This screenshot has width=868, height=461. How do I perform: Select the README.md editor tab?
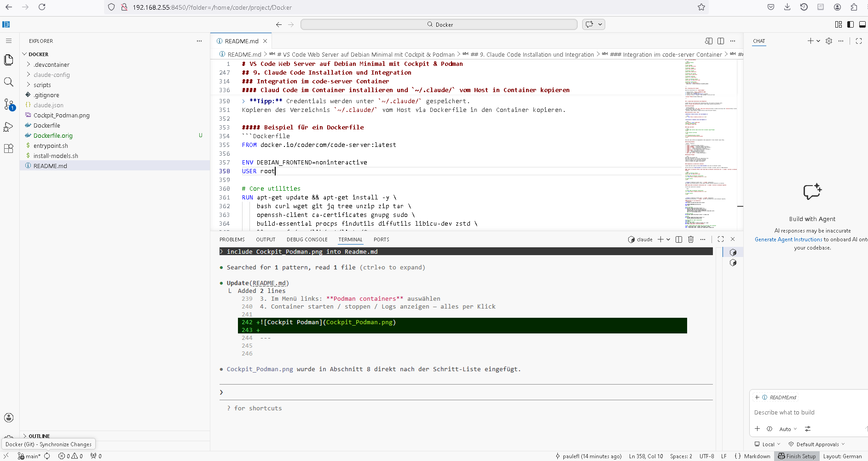coord(241,41)
